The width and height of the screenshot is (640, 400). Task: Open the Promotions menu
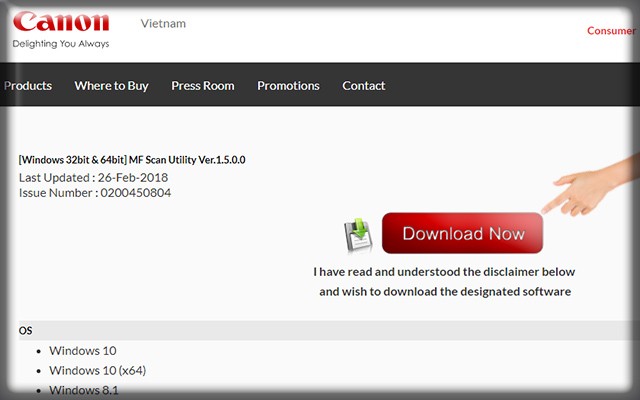(x=288, y=86)
